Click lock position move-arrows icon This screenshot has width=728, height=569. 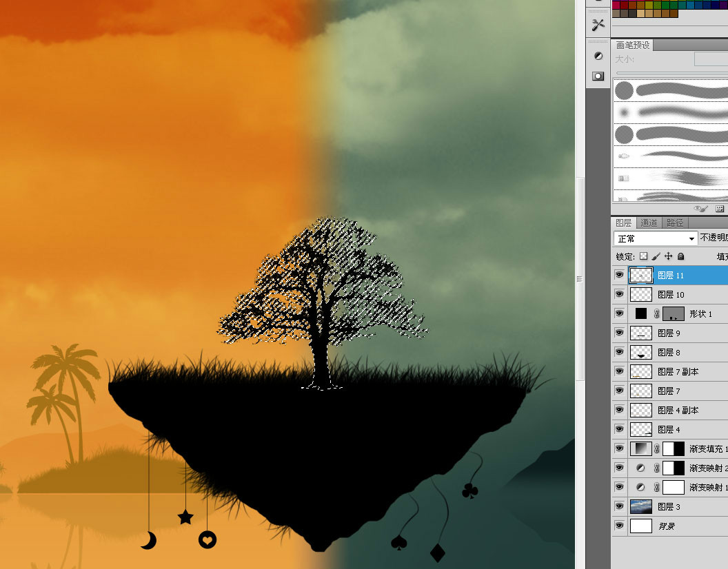pyautogui.click(x=668, y=256)
